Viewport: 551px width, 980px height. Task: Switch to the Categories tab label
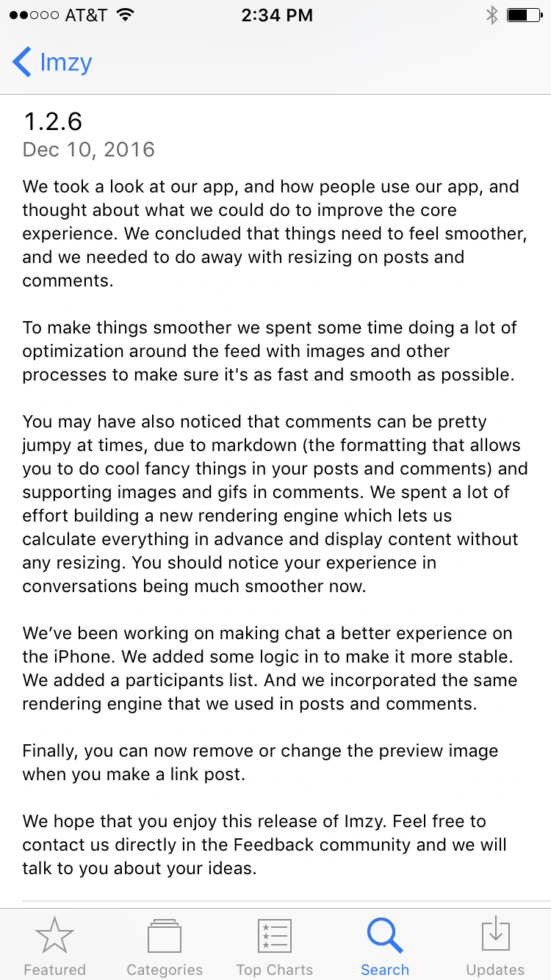pyautogui.click(x=165, y=970)
